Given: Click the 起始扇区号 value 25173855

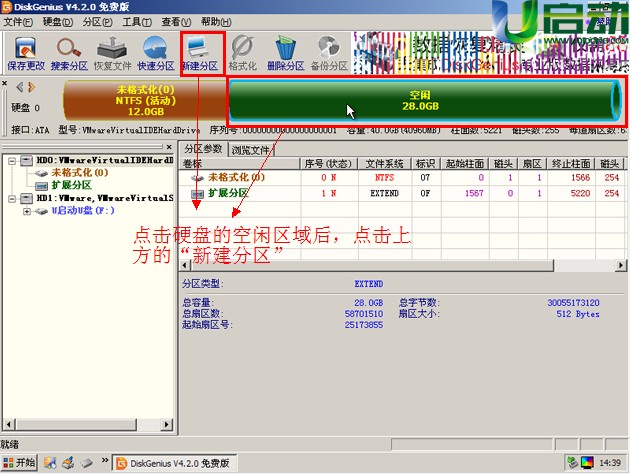Looking at the screenshot, I should 364,325.
